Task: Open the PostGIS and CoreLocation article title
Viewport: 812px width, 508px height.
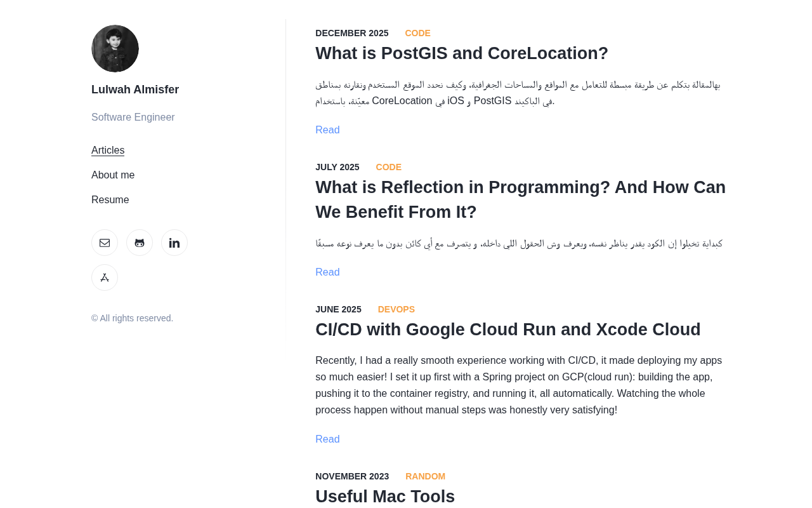Action: [462, 53]
